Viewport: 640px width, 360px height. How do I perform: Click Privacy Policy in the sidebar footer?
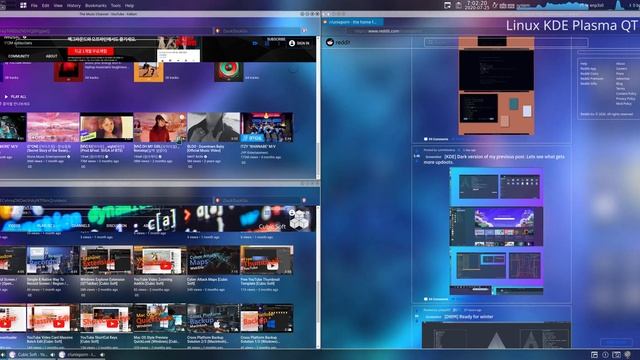coord(626,99)
